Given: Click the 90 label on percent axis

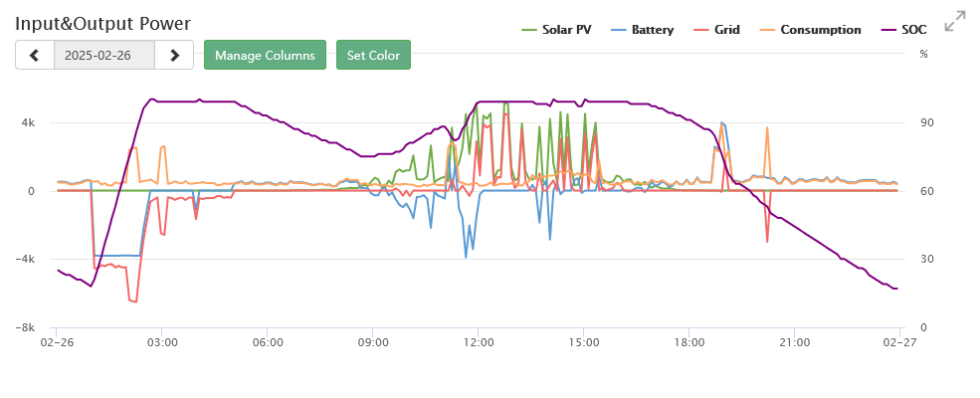Looking at the screenshot, I should (x=926, y=123).
